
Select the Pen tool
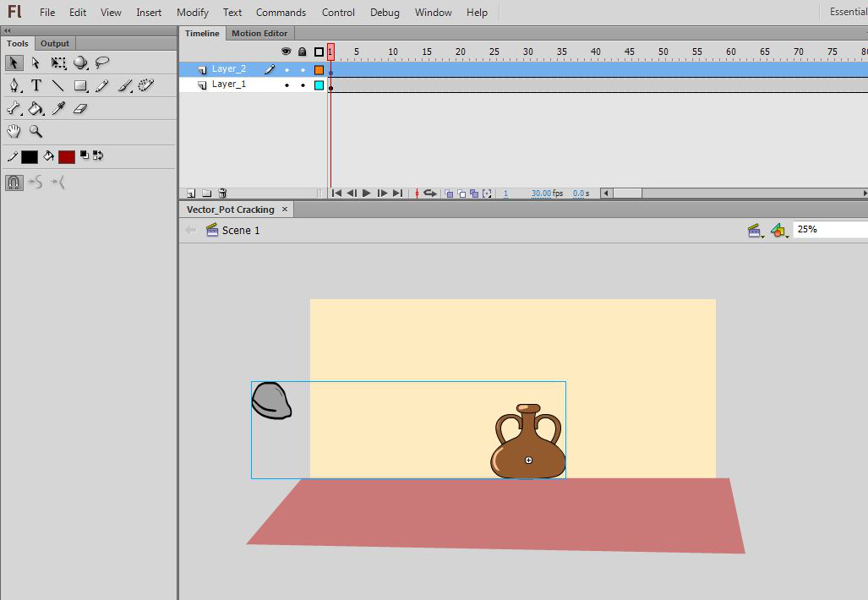14,85
